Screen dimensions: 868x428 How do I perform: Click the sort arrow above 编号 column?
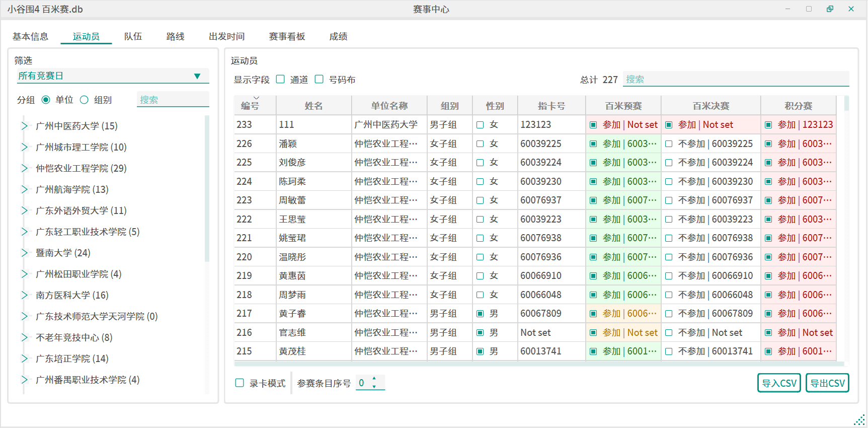[256, 98]
